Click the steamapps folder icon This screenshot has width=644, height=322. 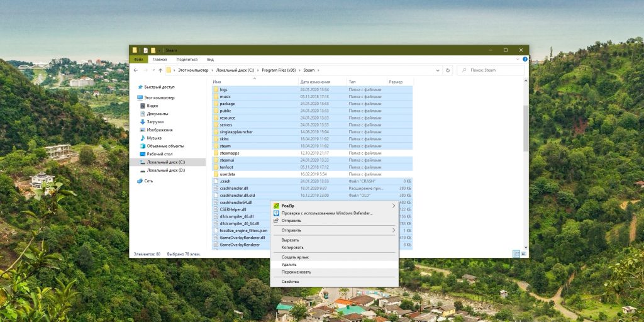coord(216,153)
